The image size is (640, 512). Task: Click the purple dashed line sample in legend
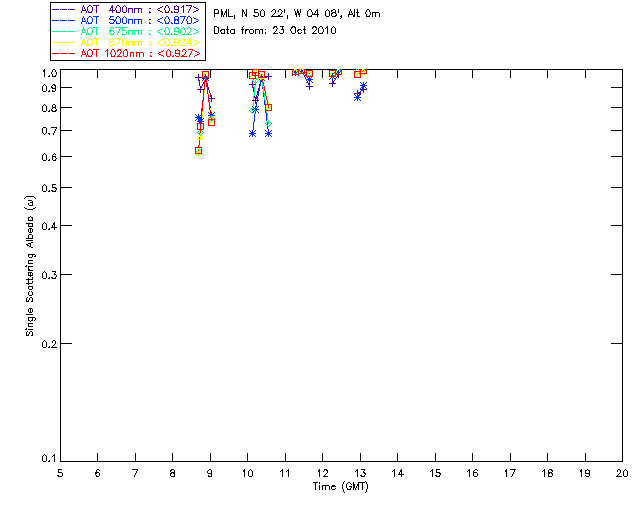pos(64,9)
